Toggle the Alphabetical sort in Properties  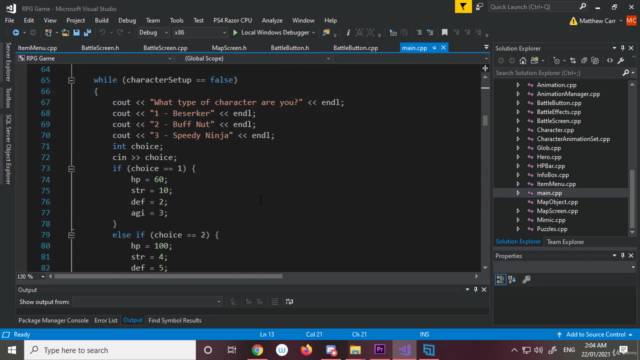[x=512, y=280]
